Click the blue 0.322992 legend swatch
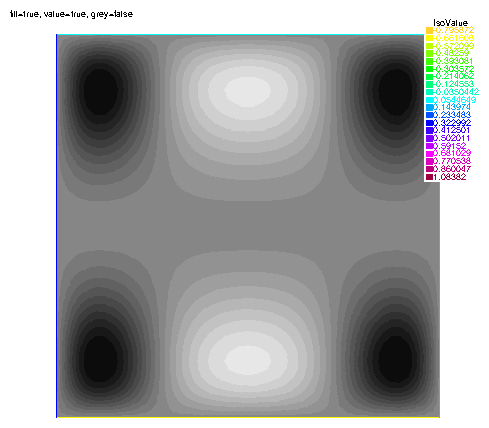489x428 pixels. coord(429,122)
